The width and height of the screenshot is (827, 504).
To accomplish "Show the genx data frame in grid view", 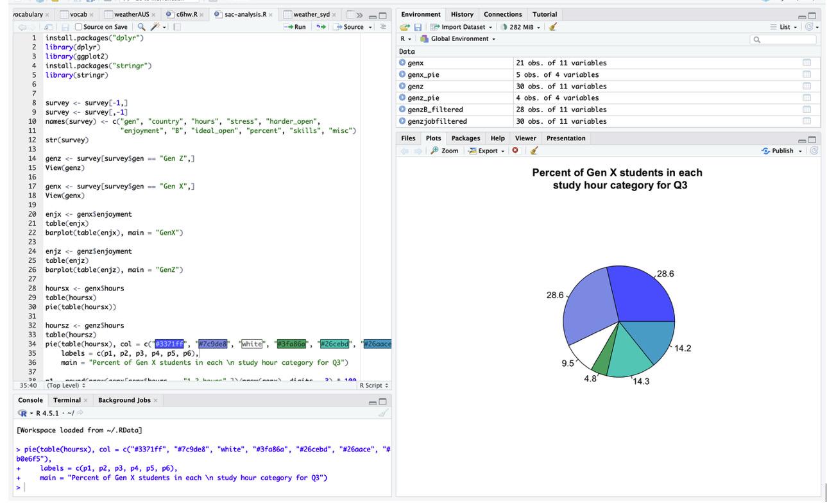I will point(806,63).
